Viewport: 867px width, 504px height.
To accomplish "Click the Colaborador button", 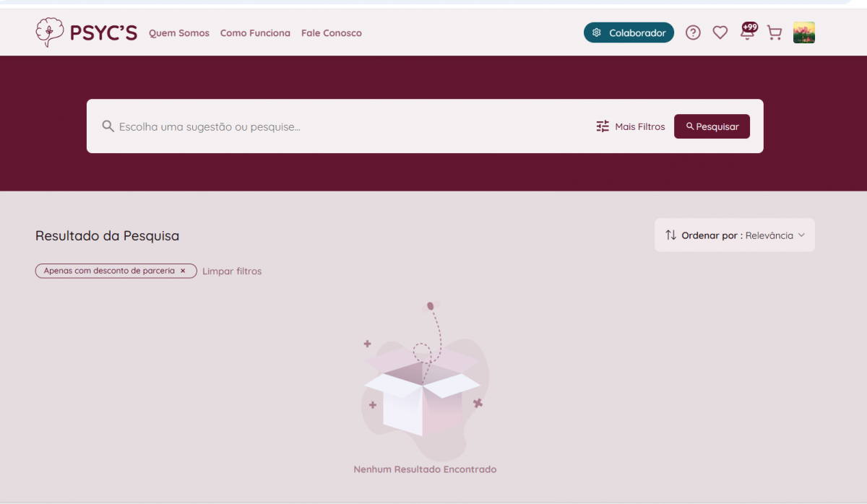I will coord(629,32).
